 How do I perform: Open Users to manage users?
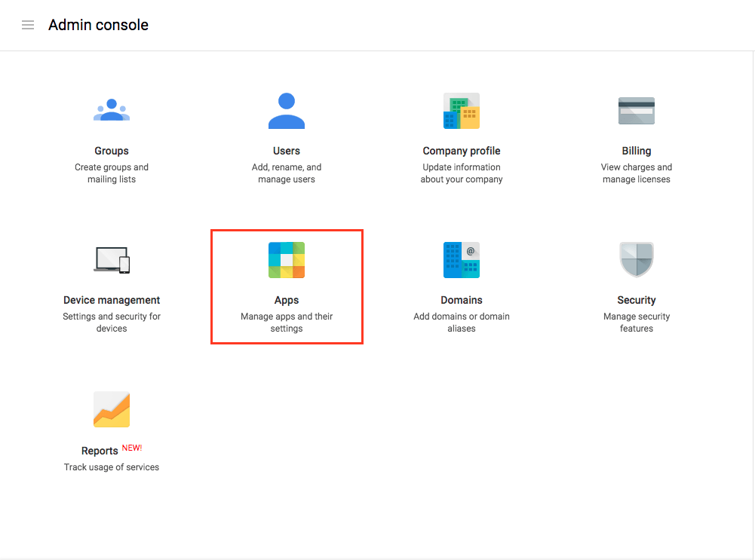click(x=287, y=150)
